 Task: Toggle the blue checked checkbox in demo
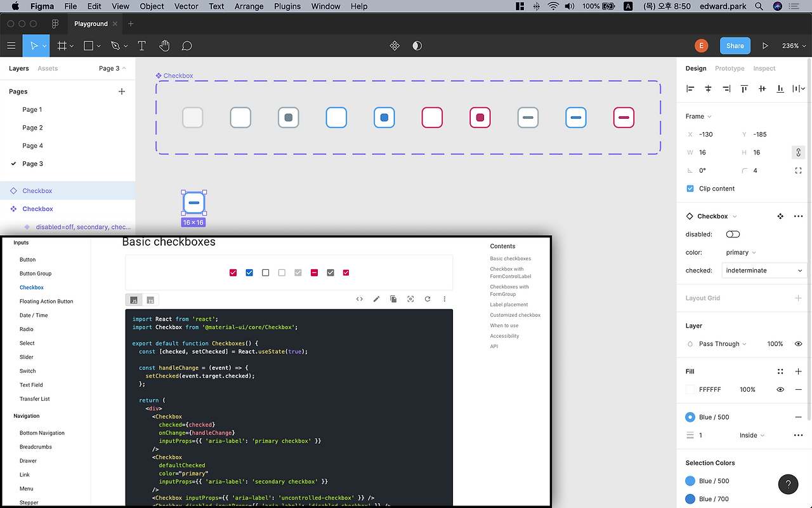tap(249, 273)
